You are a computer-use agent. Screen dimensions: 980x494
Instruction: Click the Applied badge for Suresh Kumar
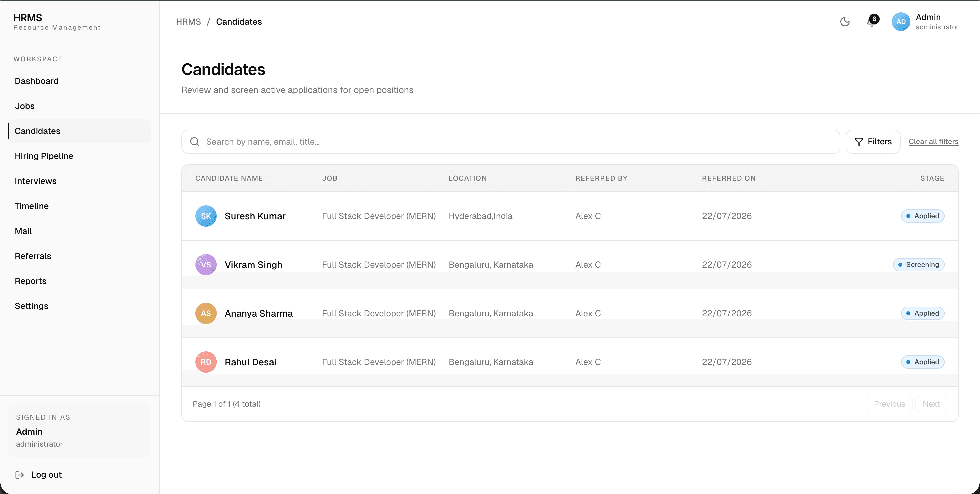coord(923,216)
